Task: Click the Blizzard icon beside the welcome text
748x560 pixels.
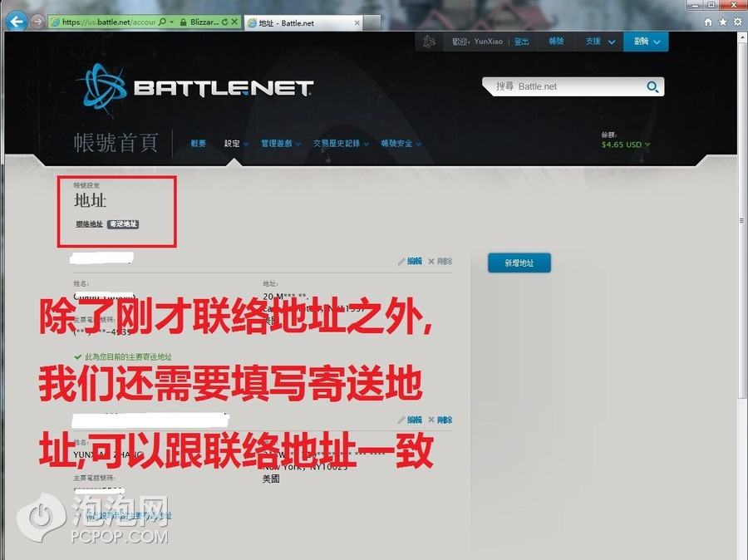Action: pyautogui.click(x=429, y=42)
